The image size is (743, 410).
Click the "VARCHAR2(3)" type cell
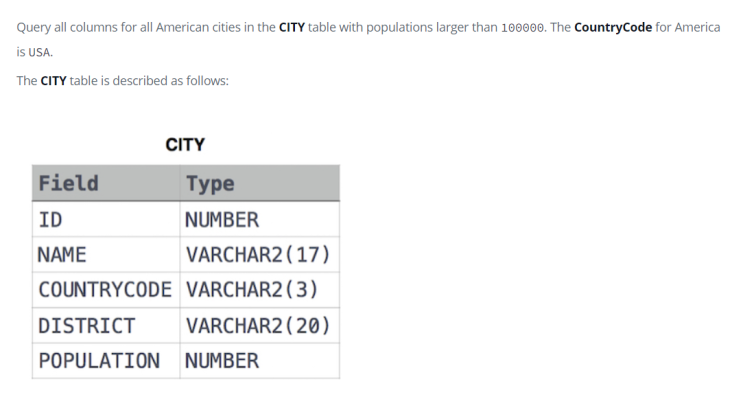point(251,290)
